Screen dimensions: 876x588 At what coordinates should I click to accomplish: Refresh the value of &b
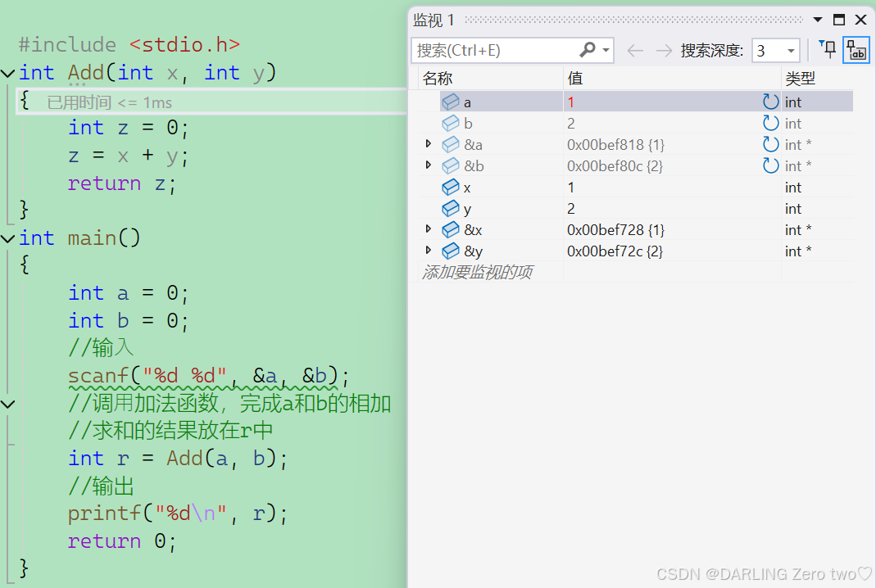(x=770, y=165)
